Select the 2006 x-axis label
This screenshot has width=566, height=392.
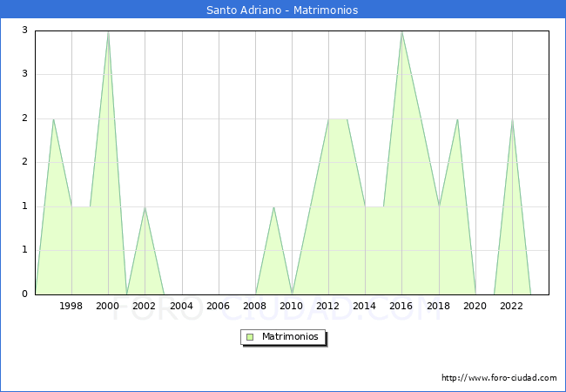[x=219, y=306]
